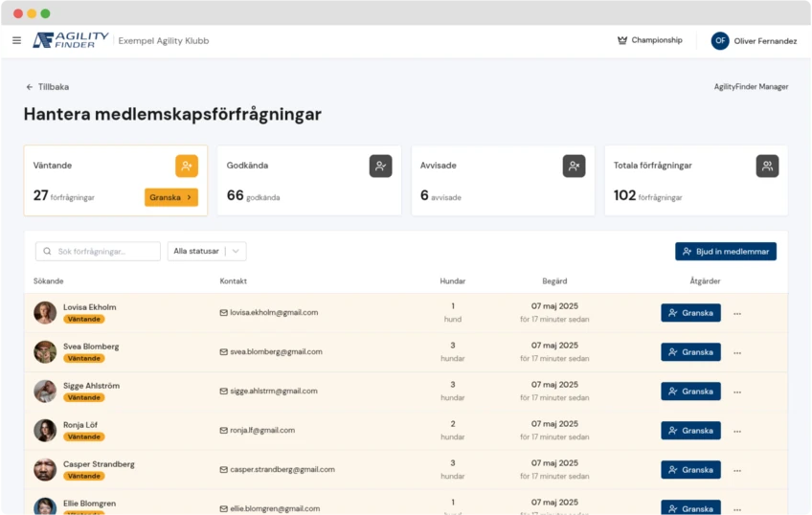Open the hamburger navigation menu
The width and height of the screenshot is (812, 515).
point(16,40)
